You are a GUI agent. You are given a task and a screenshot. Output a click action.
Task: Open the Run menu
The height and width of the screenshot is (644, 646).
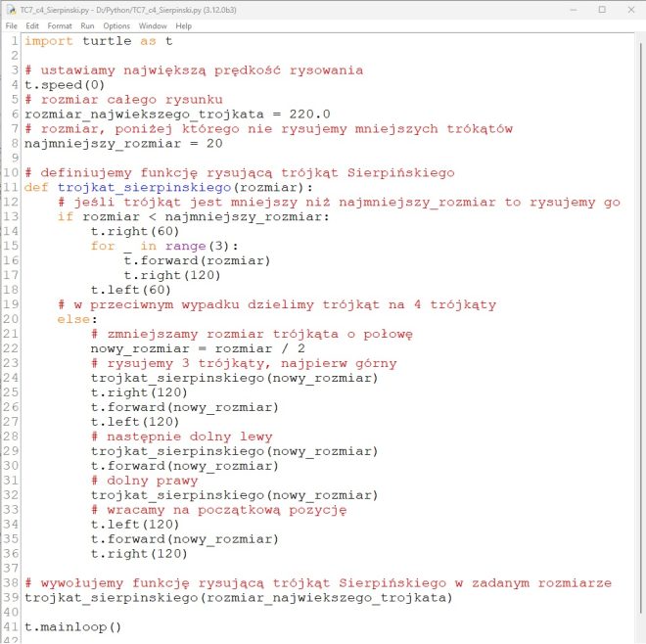click(x=88, y=25)
